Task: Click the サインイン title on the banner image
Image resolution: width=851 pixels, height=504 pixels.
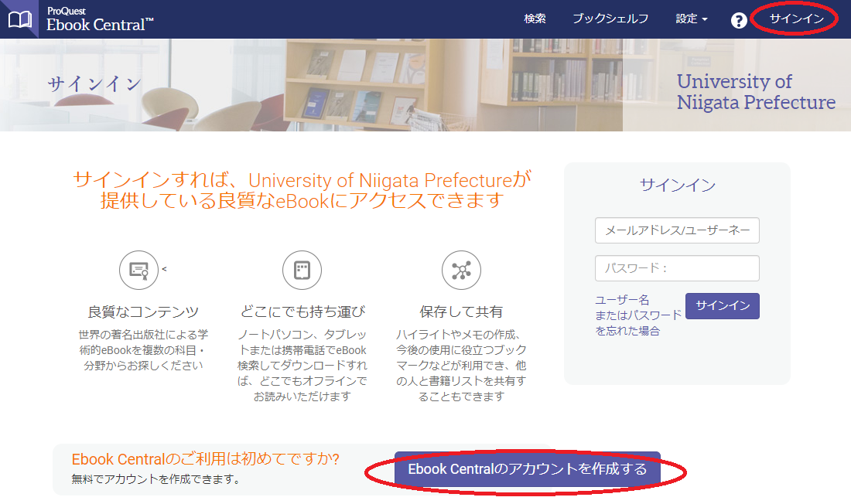Action: [x=94, y=83]
